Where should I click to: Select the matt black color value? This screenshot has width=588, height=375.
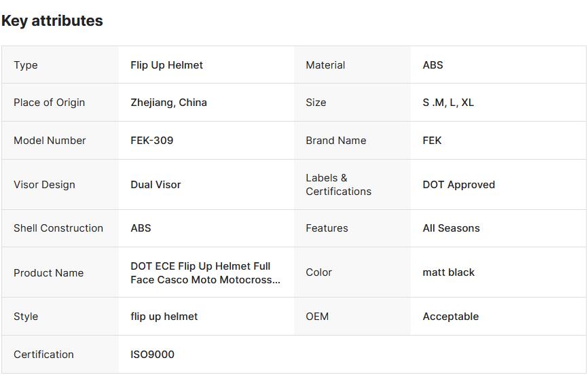click(449, 272)
